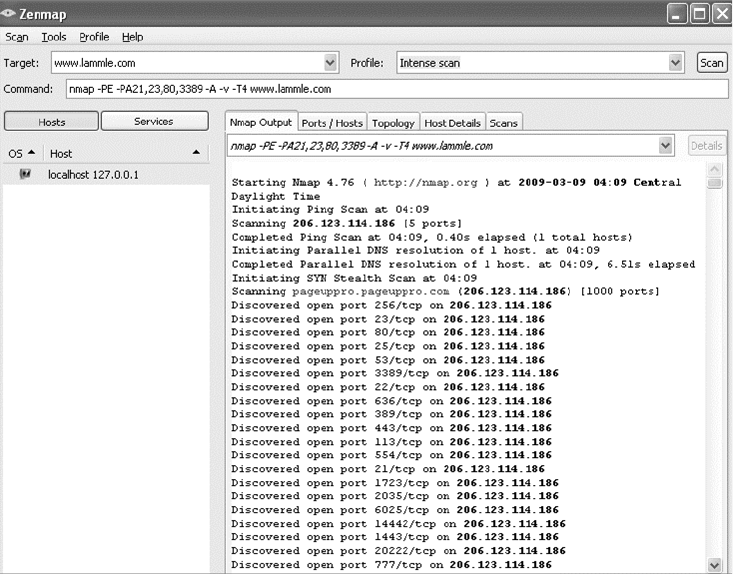Click the 'Discovered open port 554/tcp' line
Screen dimensions: 733x574
[391, 455]
